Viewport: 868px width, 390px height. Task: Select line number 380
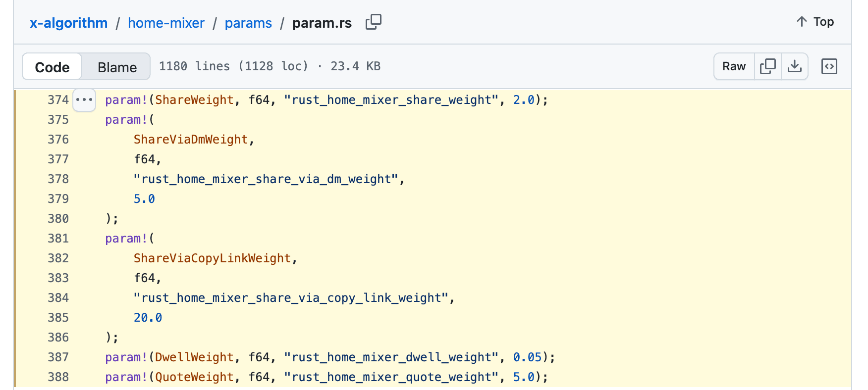(x=58, y=219)
